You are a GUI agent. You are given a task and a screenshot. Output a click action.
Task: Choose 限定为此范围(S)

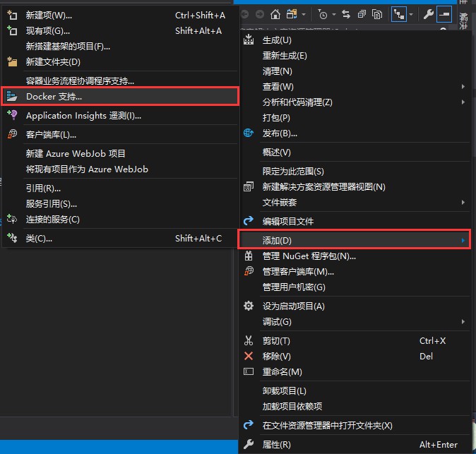click(x=355, y=172)
